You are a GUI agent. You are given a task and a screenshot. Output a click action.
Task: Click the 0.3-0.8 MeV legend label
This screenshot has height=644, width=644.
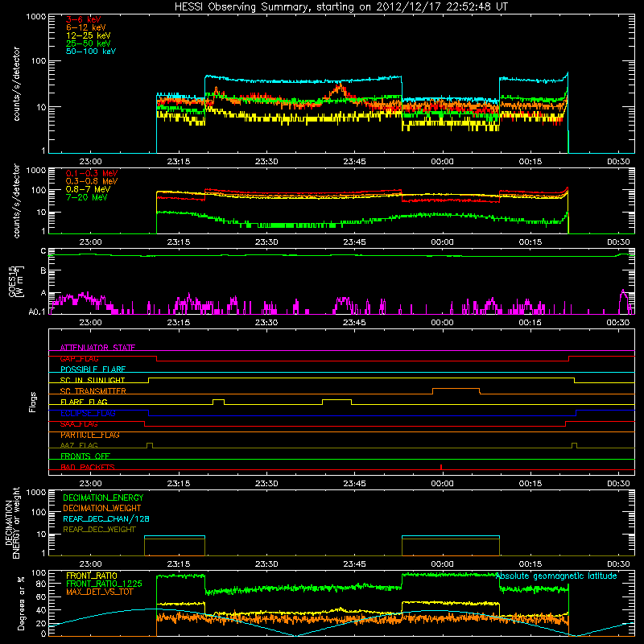[92, 181]
